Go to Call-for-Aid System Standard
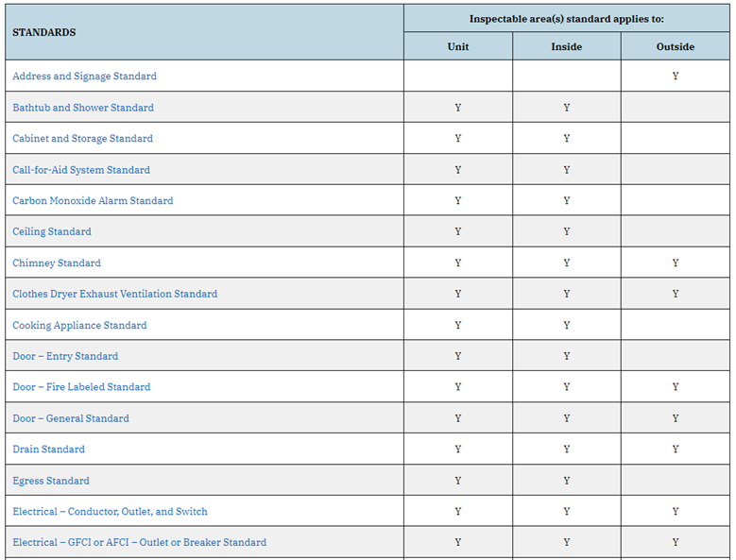The width and height of the screenshot is (736, 560). (81, 170)
